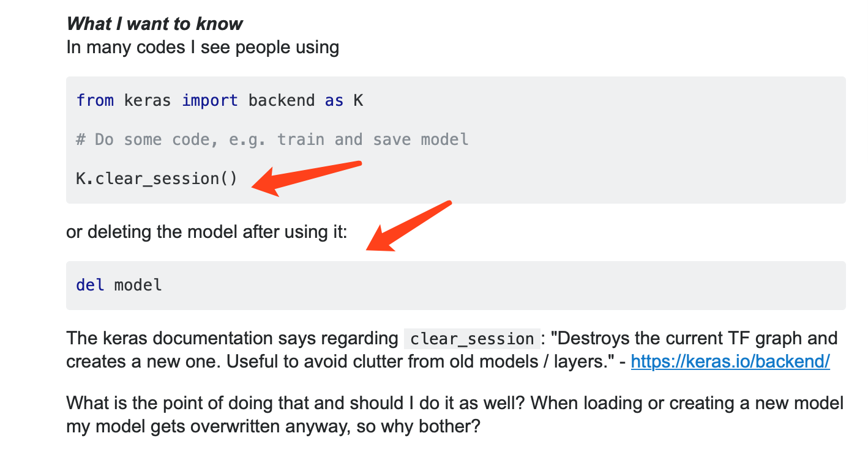Click the empty area of the 'del model' code block
Image resolution: width=868 pixels, height=455 pixels.
[x=490, y=285]
